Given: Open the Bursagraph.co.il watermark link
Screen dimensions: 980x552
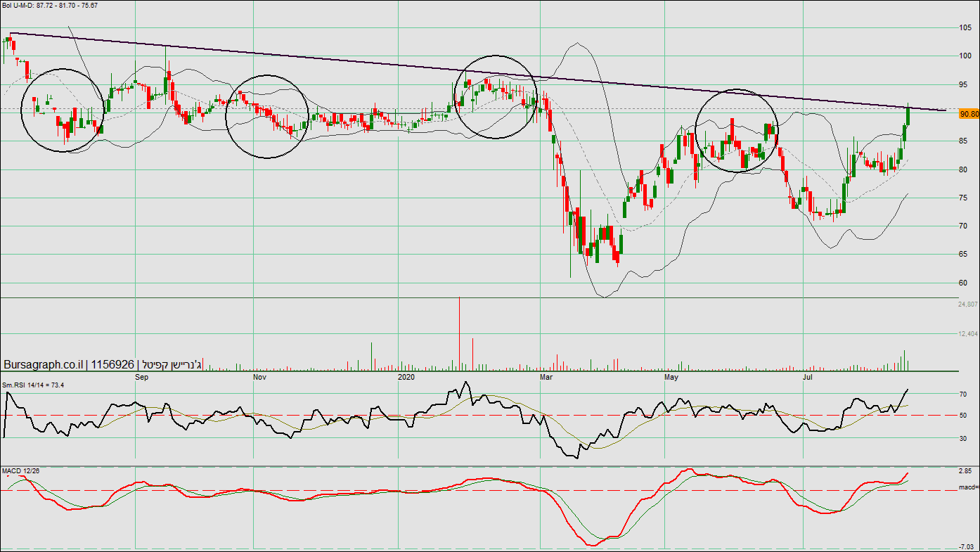Looking at the screenshot, I should tap(44, 365).
